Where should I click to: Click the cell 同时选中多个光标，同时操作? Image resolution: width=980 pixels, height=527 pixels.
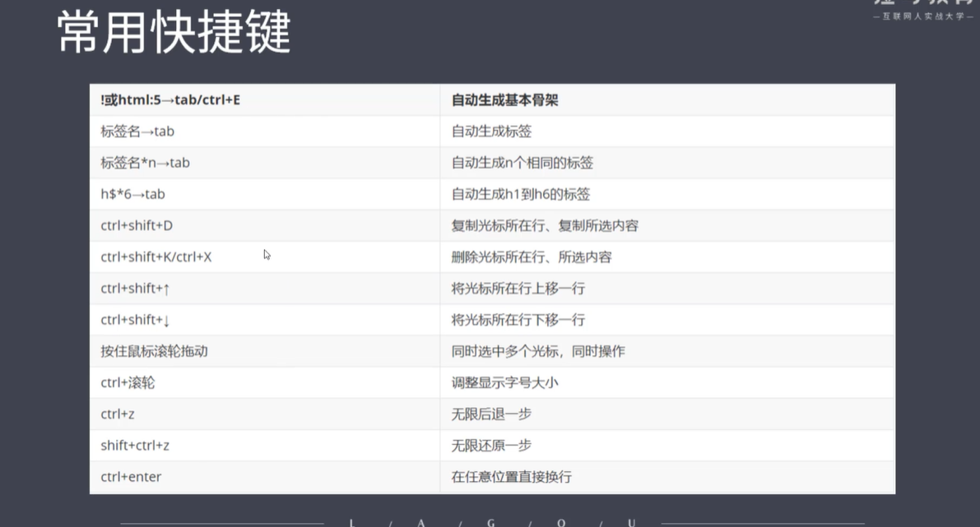[667, 351]
